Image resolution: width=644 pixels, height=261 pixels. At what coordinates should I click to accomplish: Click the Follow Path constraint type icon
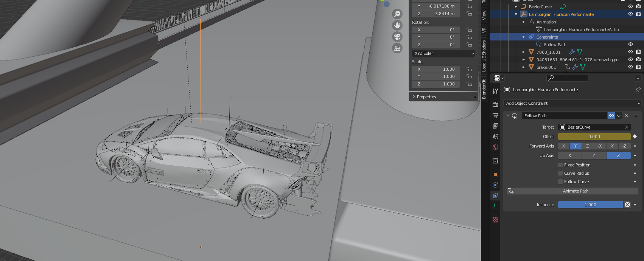click(515, 116)
